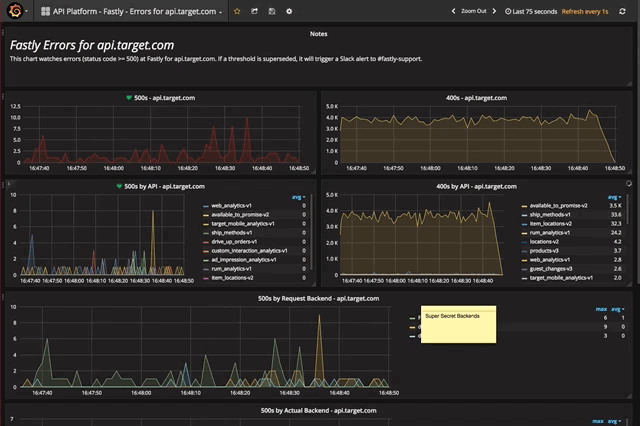Image resolution: width=640 pixels, height=426 pixels.
Task: Open the 500s - api.target.com panel menu
Action: tap(164, 98)
